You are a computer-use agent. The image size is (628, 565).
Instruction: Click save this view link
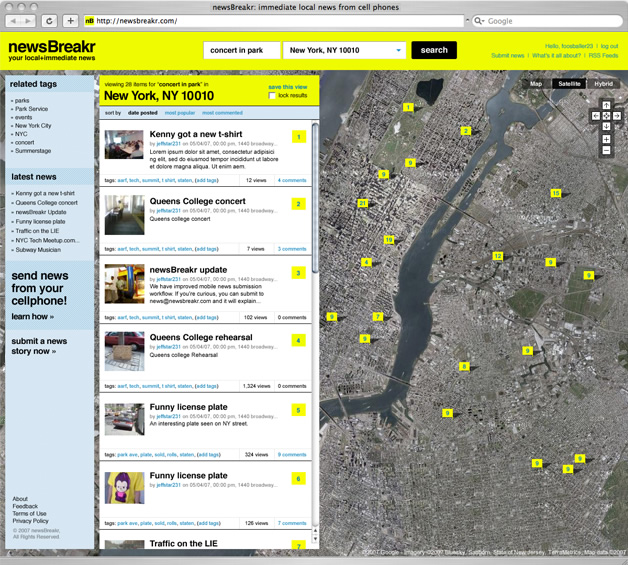(288, 87)
